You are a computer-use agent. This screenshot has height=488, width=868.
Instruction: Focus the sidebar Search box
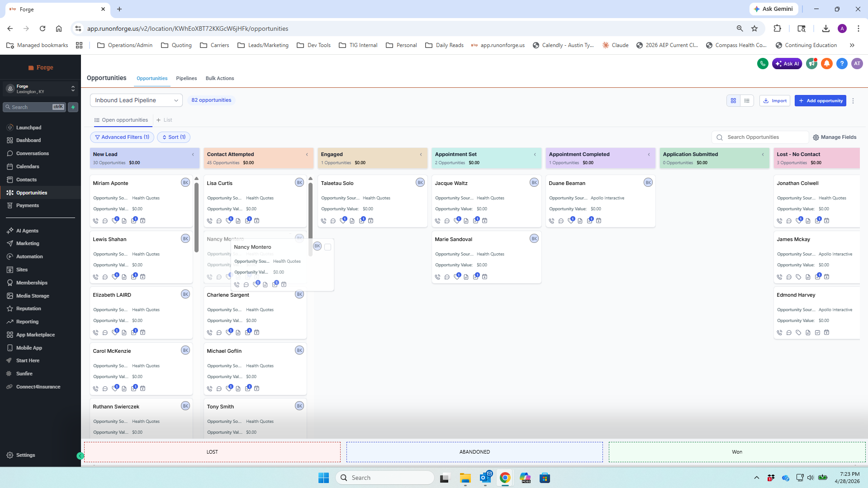click(34, 107)
